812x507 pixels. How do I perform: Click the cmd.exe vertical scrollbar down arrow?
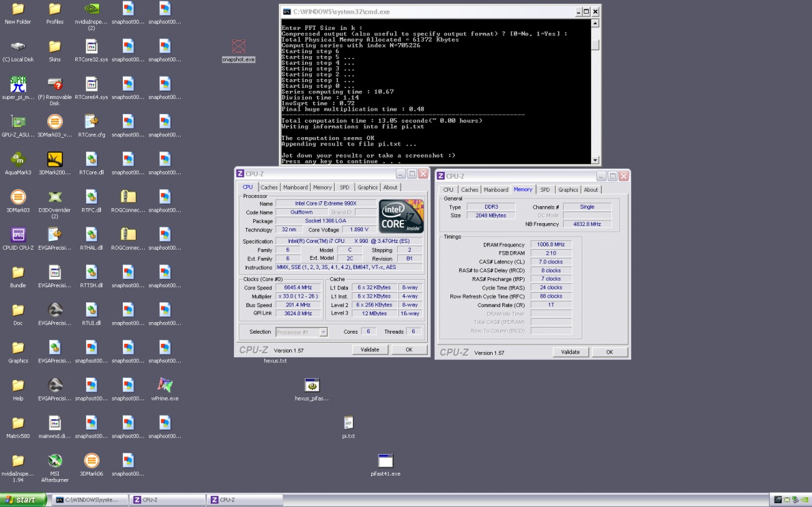coord(596,160)
